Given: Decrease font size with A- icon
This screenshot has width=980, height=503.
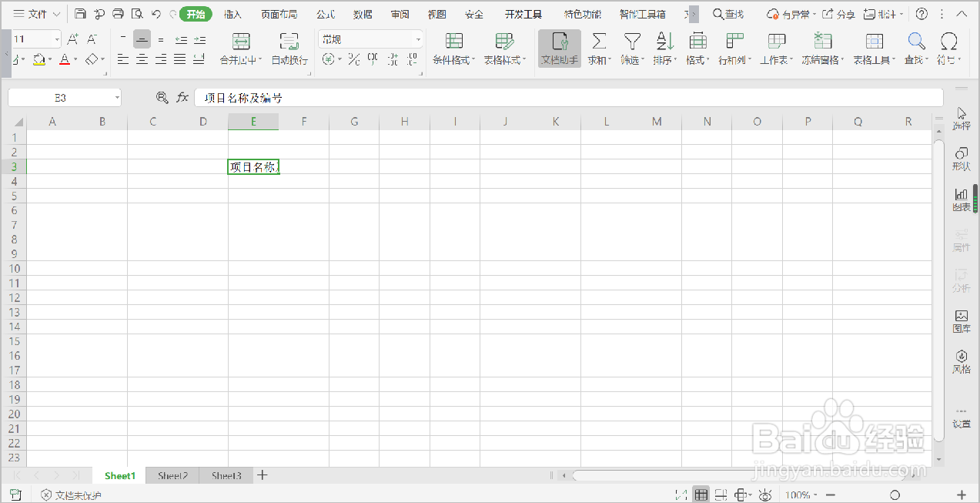Looking at the screenshot, I should click(92, 39).
